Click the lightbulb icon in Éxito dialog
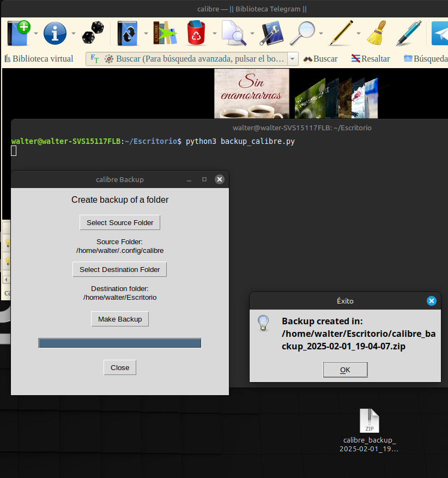 coord(263,323)
